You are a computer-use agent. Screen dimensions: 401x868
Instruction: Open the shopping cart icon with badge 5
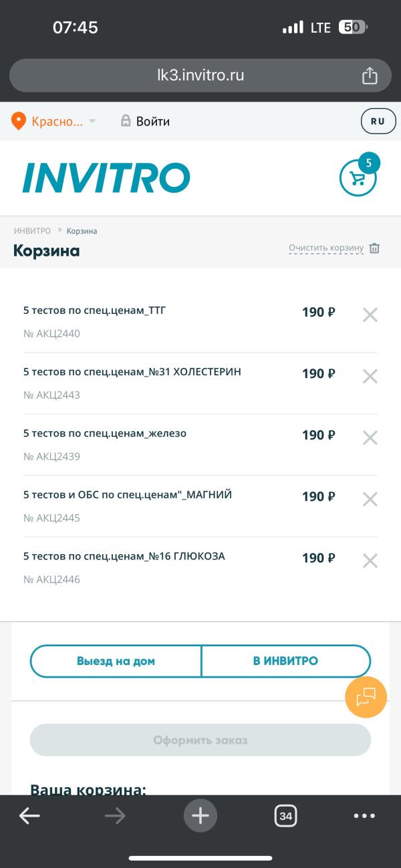click(x=358, y=178)
